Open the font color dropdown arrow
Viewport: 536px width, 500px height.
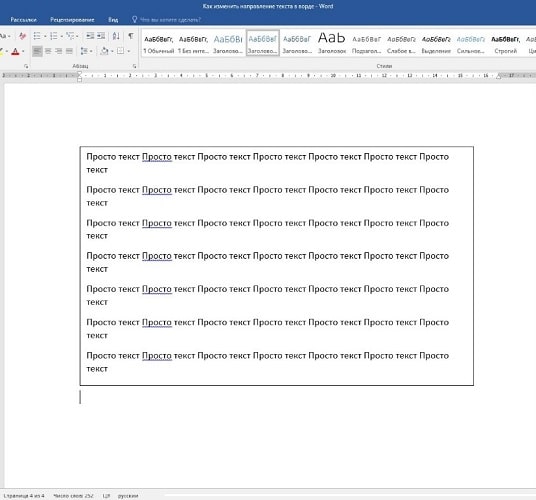point(23,52)
